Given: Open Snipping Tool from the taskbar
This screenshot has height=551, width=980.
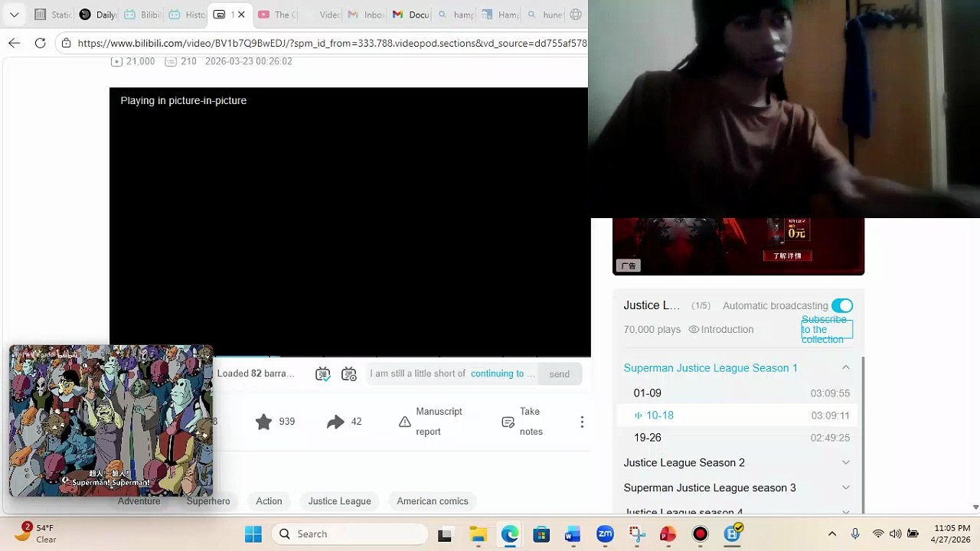Looking at the screenshot, I should pyautogui.click(x=637, y=534).
